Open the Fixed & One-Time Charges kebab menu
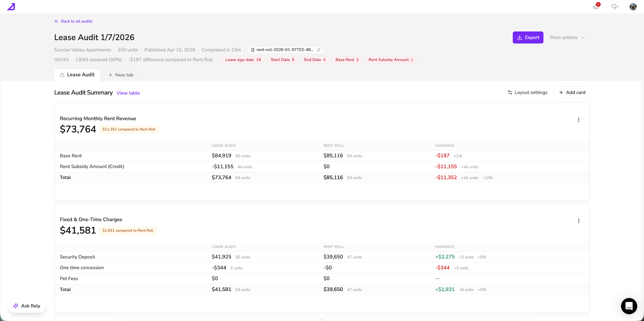The image size is (644, 321). click(579, 221)
